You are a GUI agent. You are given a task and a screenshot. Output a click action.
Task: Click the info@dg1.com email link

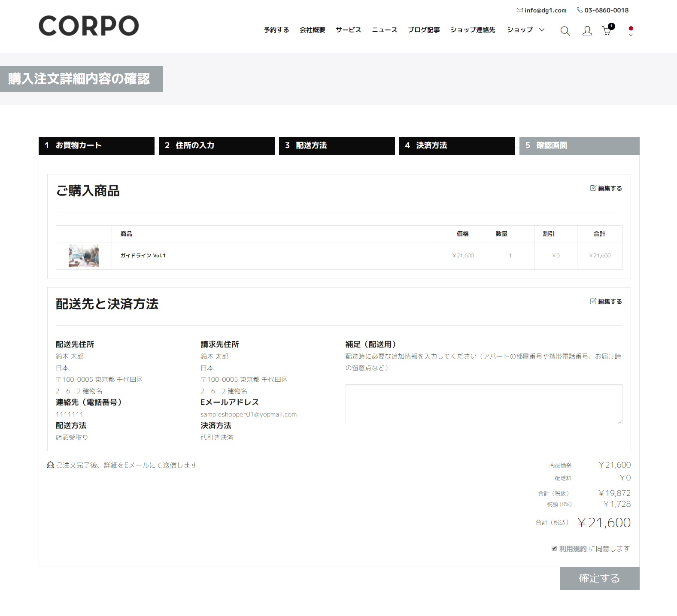[x=546, y=10]
